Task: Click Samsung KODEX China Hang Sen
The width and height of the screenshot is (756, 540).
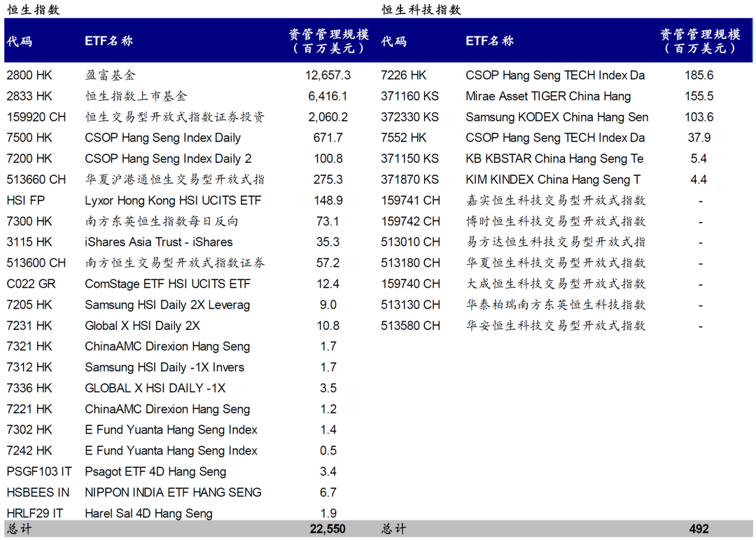Action: [557, 117]
